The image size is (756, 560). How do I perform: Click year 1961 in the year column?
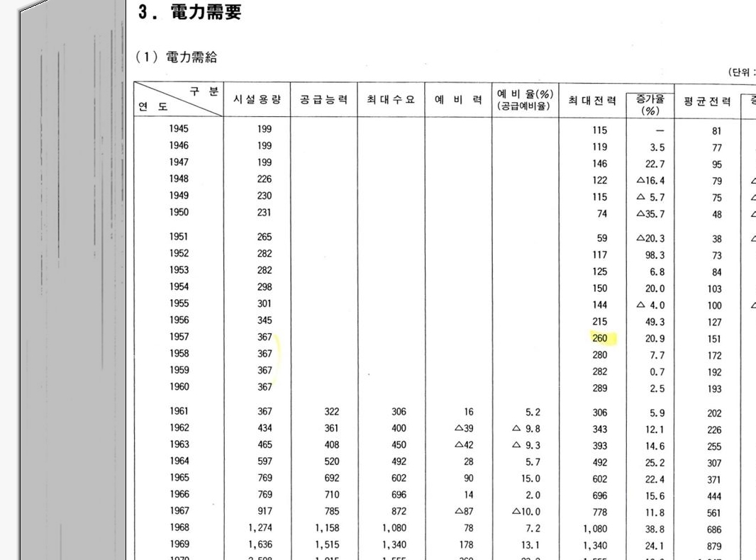179,412
